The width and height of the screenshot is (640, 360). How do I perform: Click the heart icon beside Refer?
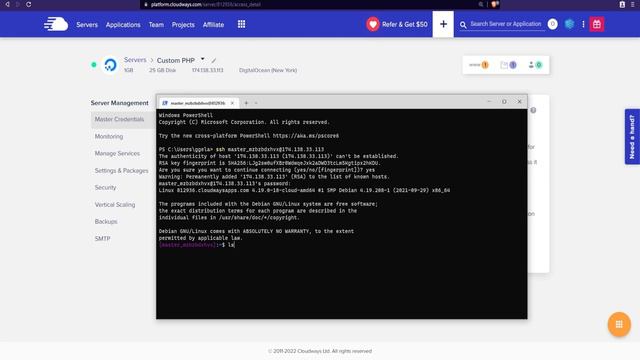point(373,24)
